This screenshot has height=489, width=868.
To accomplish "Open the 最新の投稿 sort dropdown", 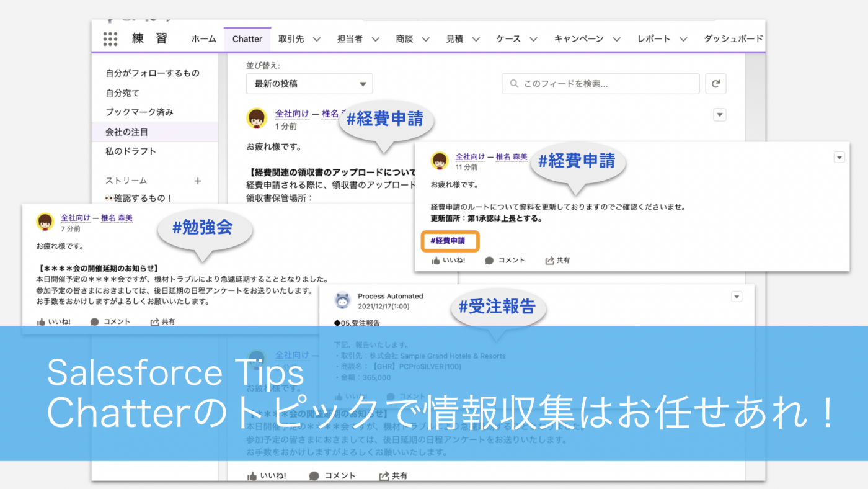I will 309,84.
